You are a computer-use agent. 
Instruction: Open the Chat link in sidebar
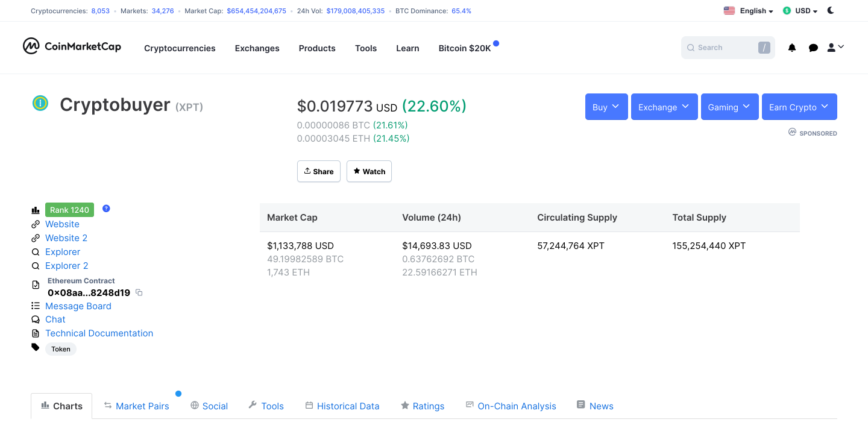(x=55, y=319)
